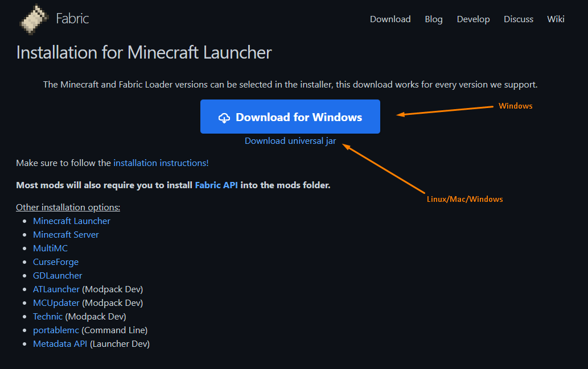Click the Download for Windows button

(x=290, y=117)
